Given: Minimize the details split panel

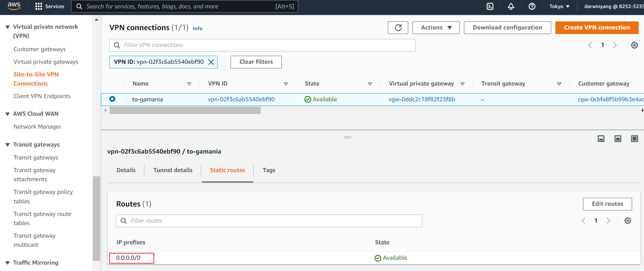Looking at the screenshot, I should pos(601,139).
